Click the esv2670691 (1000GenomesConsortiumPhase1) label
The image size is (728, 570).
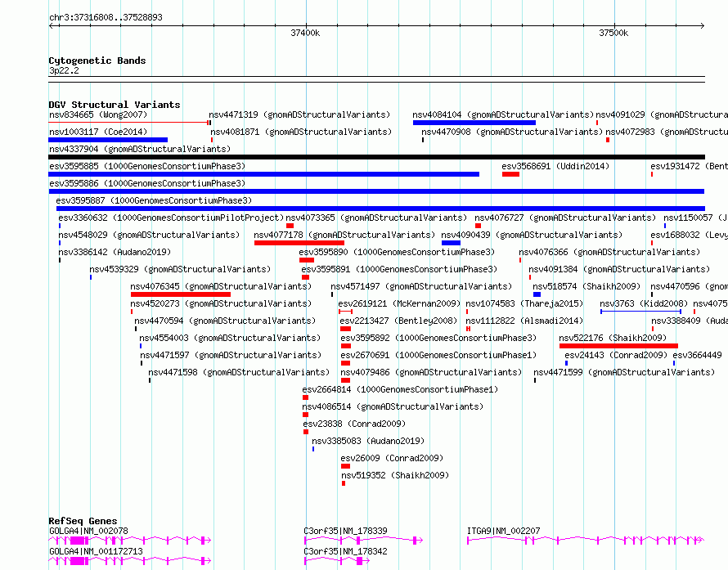pos(438,355)
